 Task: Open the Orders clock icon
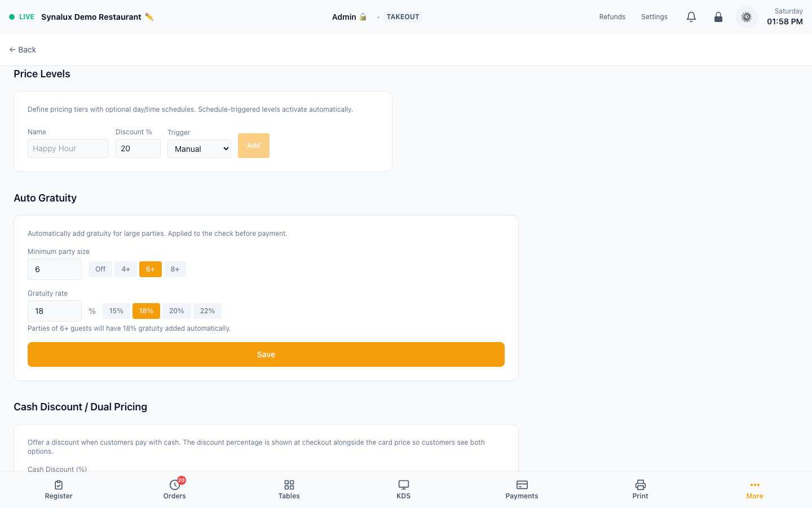coord(175,485)
